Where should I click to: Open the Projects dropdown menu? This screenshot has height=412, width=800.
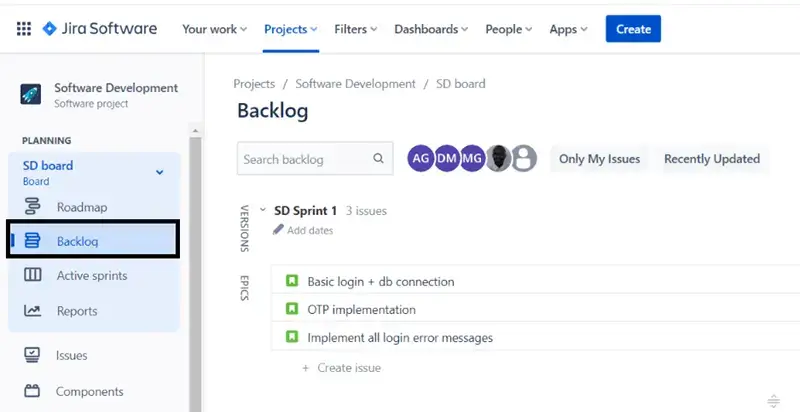[x=290, y=29]
